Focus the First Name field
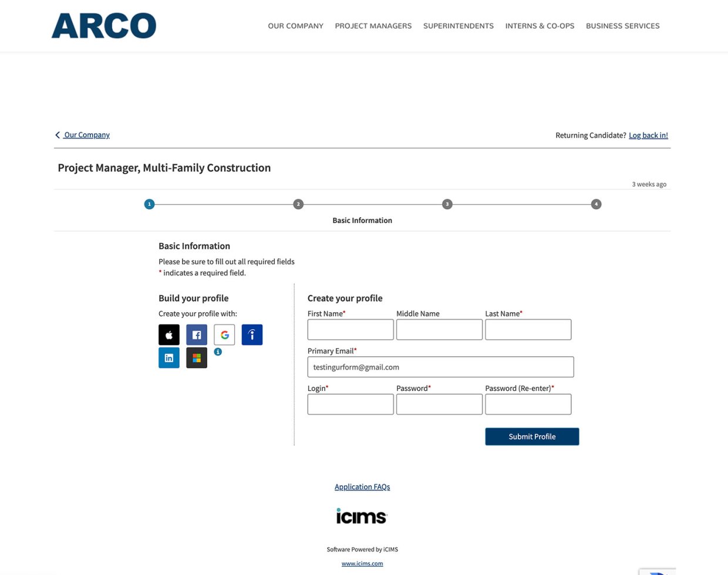Viewport: 728px width, 575px height. click(x=350, y=330)
